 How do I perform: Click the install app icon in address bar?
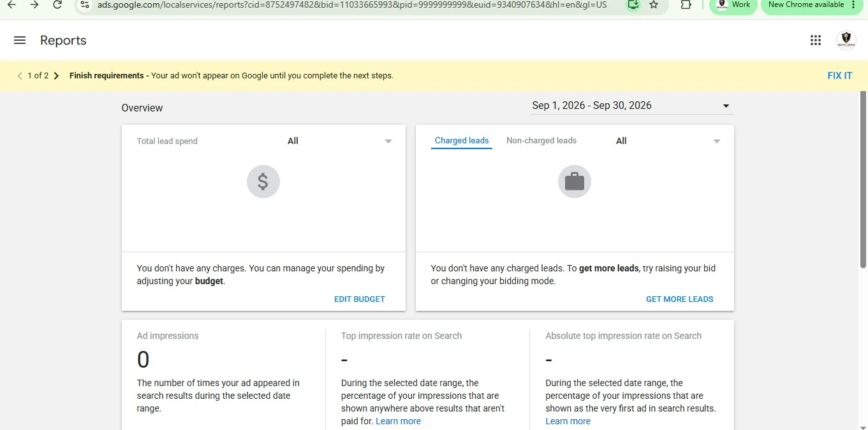pos(633,4)
